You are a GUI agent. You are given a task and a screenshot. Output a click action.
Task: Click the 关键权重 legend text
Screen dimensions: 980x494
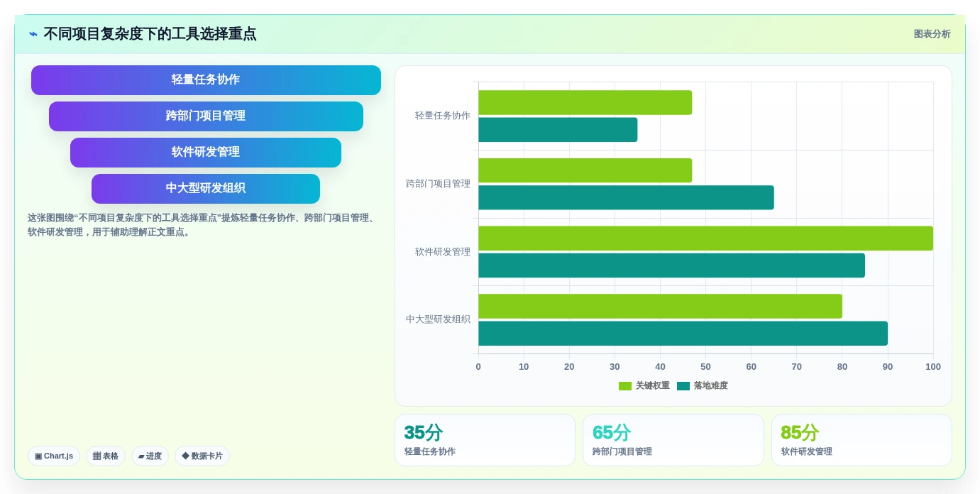tap(653, 386)
